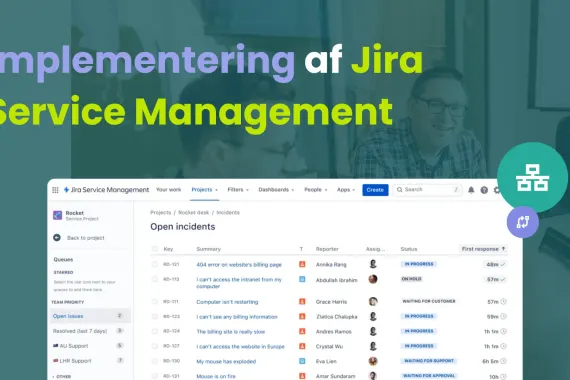570x380 pixels.
Task: Click inside the Search field
Action: coord(428,190)
